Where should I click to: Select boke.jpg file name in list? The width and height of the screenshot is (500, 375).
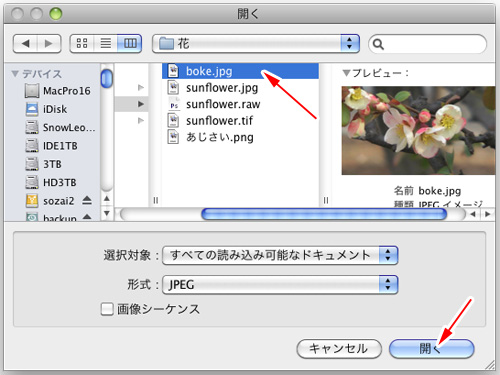tap(209, 71)
